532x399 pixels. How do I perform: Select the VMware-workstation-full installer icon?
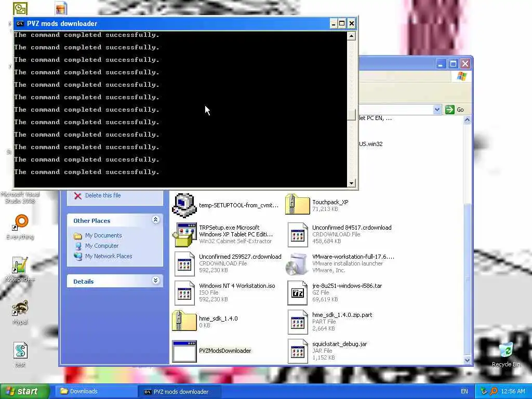297,264
